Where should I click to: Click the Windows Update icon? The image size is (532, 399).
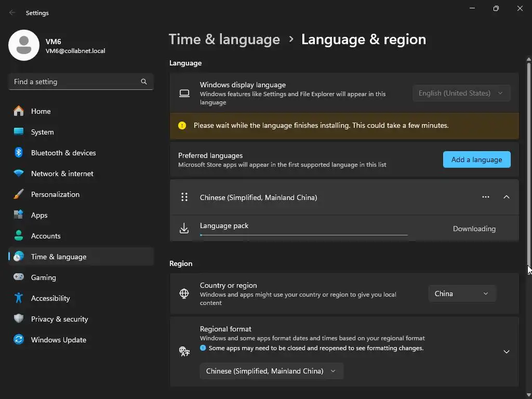point(19,340)
